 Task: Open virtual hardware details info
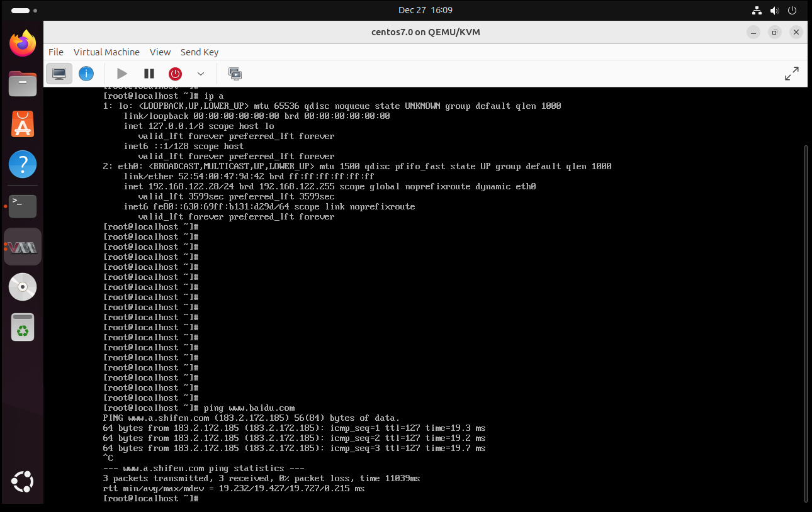pos(86,74)
